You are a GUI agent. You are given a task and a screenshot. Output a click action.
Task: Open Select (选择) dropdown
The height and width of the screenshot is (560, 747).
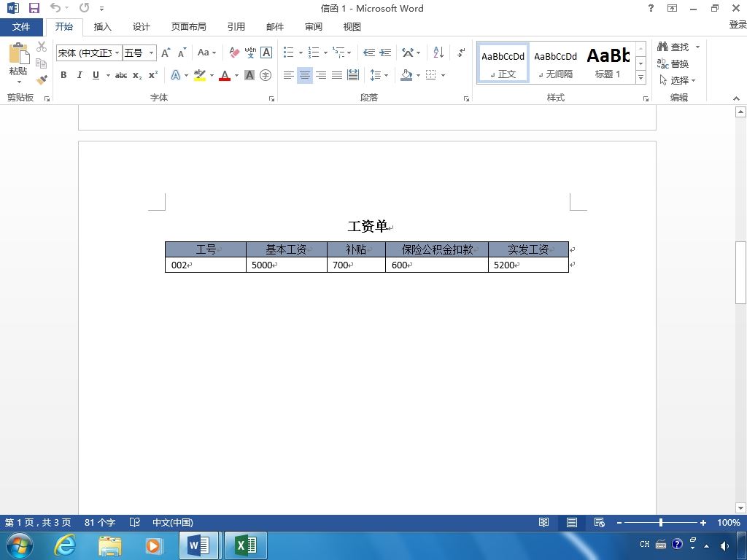(678, 80)
